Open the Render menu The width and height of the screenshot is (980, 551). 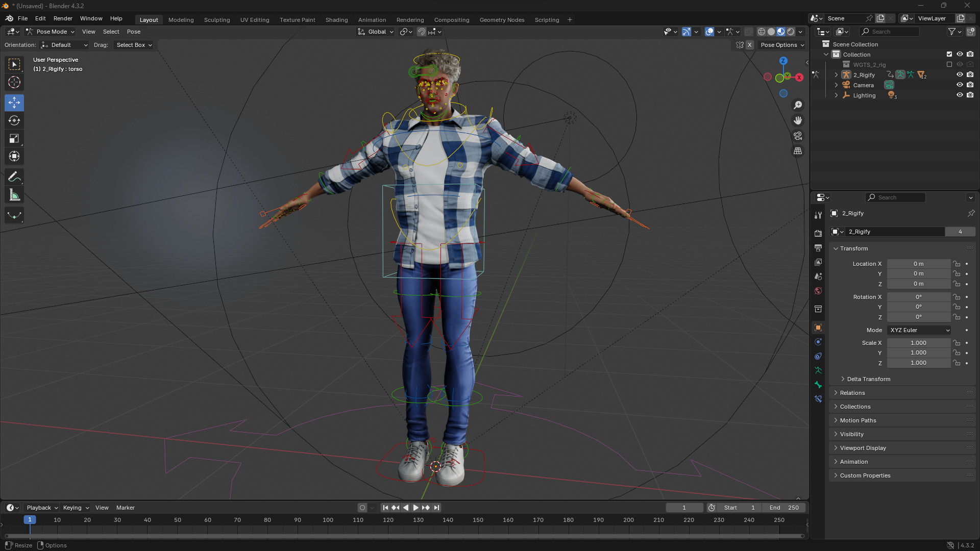[63, 18]
